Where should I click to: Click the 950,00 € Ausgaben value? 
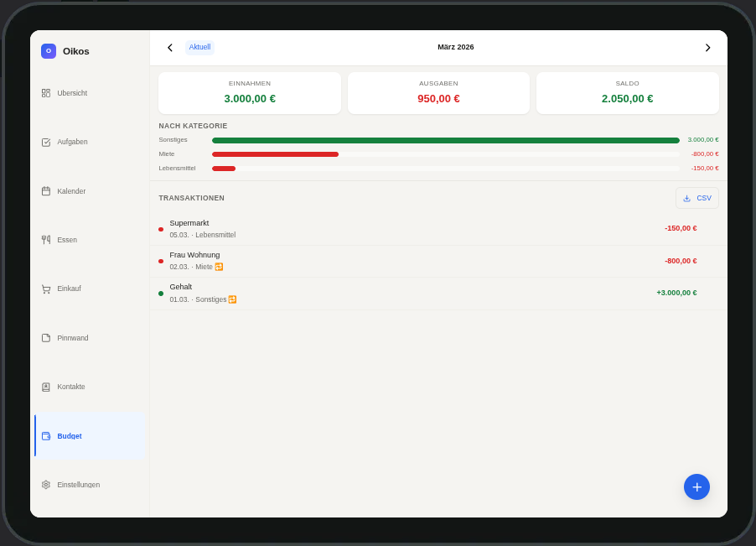point(438,99)
